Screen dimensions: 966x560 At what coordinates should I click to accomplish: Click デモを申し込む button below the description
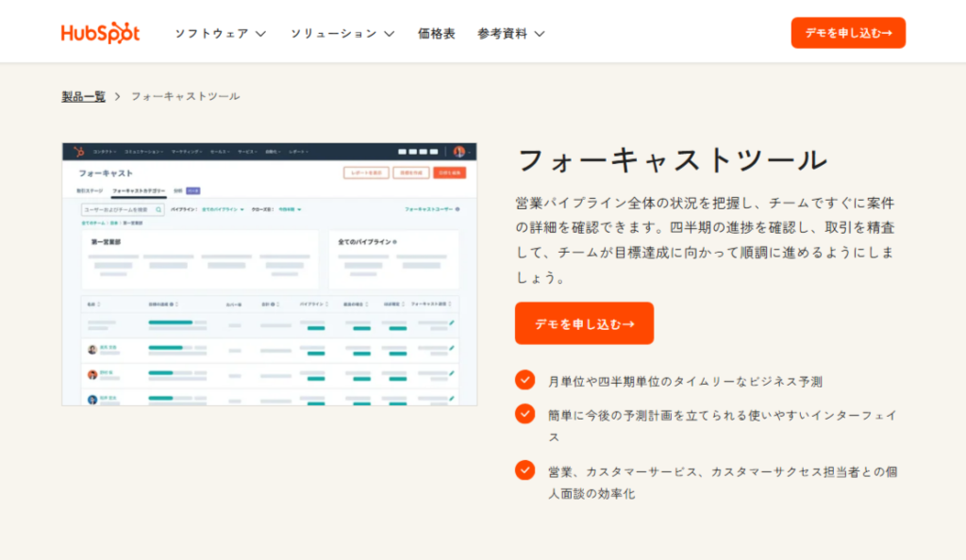coord(584,323)
